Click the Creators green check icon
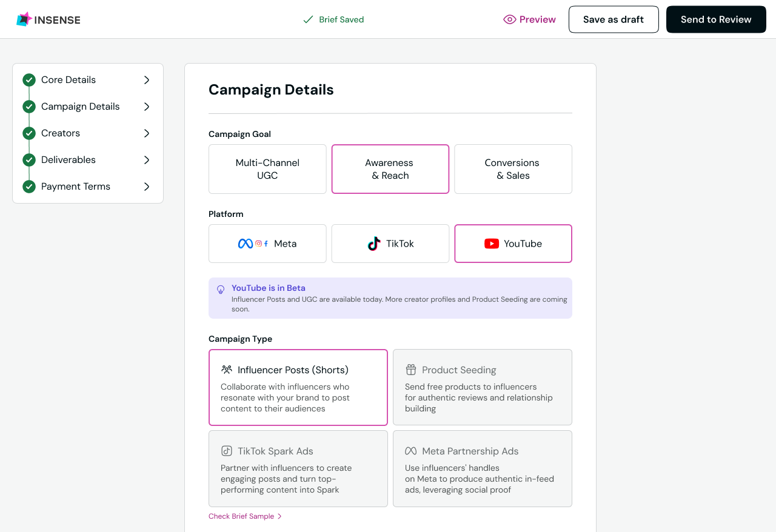 click(x=29, y=133)
